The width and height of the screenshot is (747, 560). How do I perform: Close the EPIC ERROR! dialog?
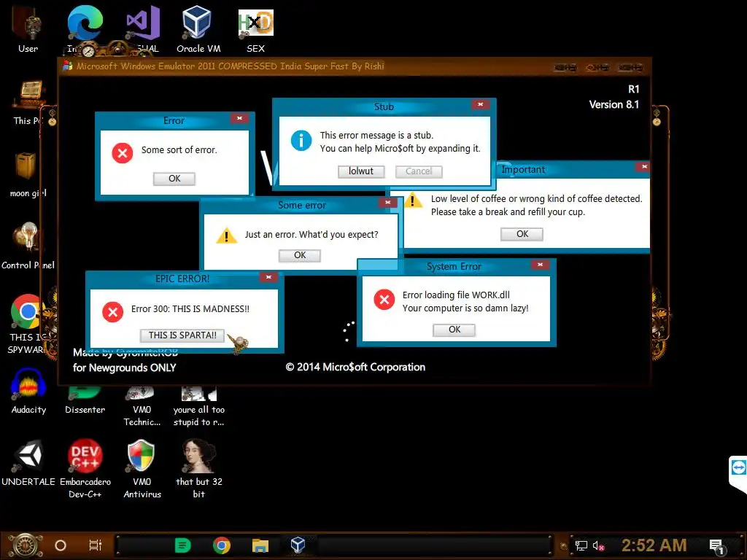pos(268,277)
